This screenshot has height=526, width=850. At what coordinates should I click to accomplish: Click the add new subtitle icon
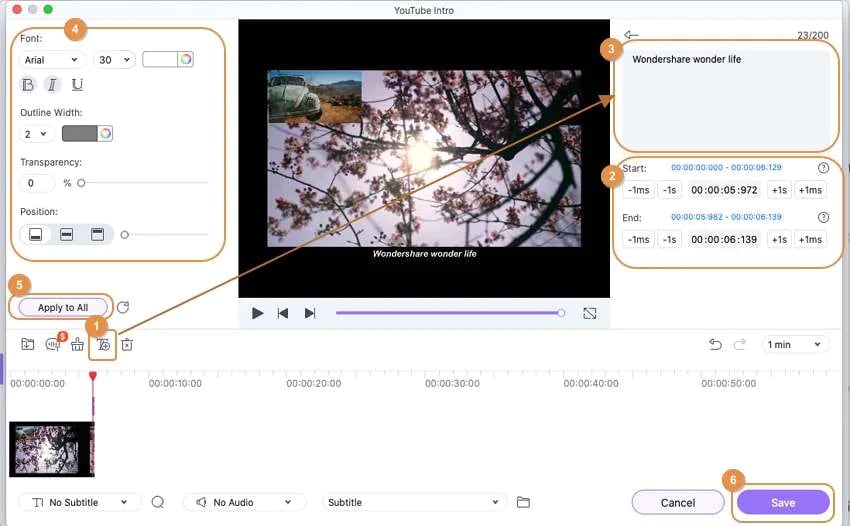click(x=103, y=344)
